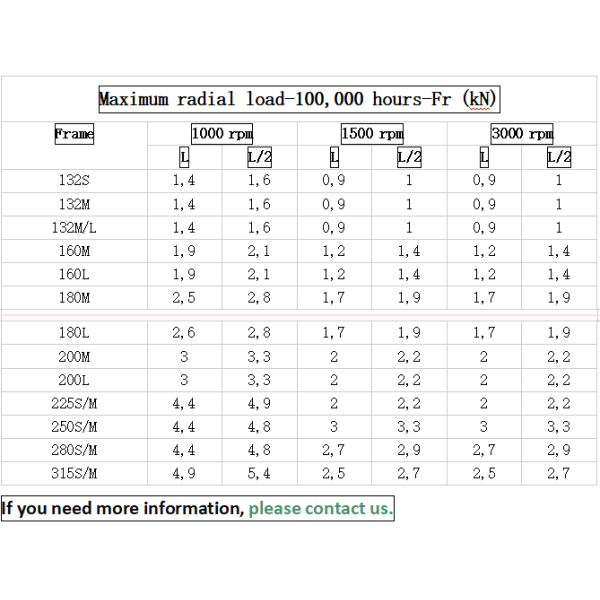Click the '180L' frame row label
This screenshot has height=600, width=600.
point(74,333)
